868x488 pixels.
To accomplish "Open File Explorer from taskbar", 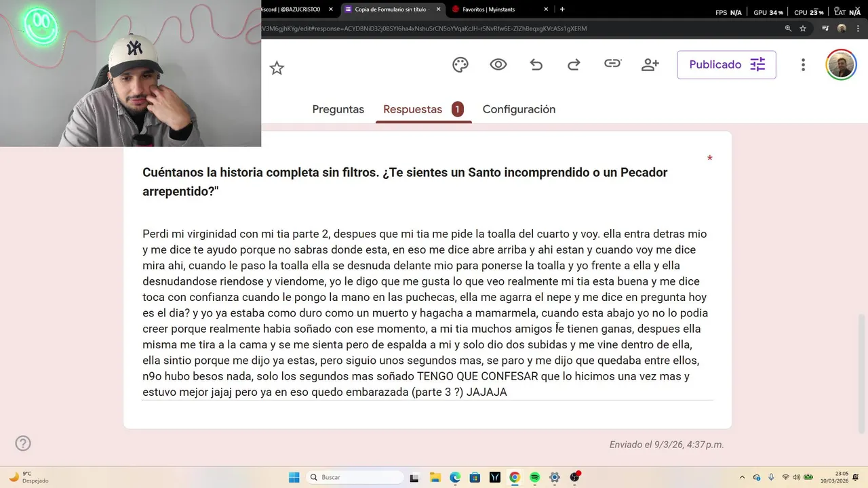I will tap(435, 478).
